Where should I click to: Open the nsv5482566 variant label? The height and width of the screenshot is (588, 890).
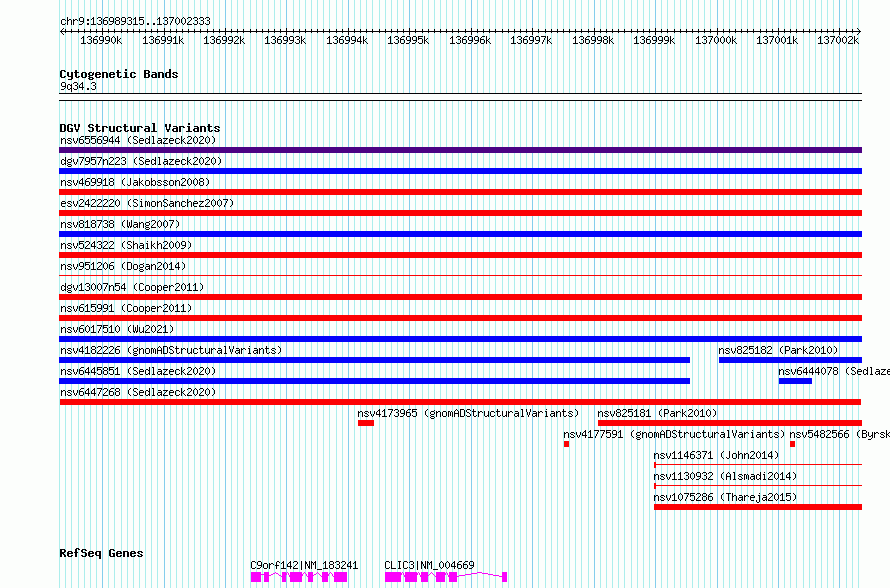[x=839, y=434]
